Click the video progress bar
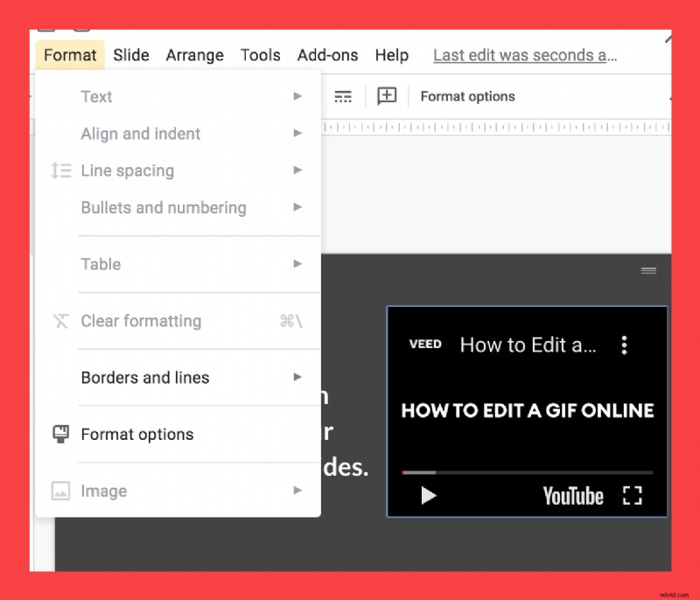The height and width of the screenshot is (600, 700). point(527,471)
